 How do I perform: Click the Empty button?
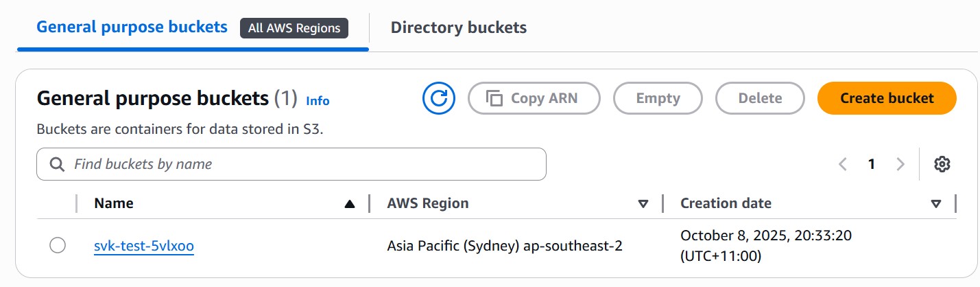pyautogui.click(x=658, y=98)
